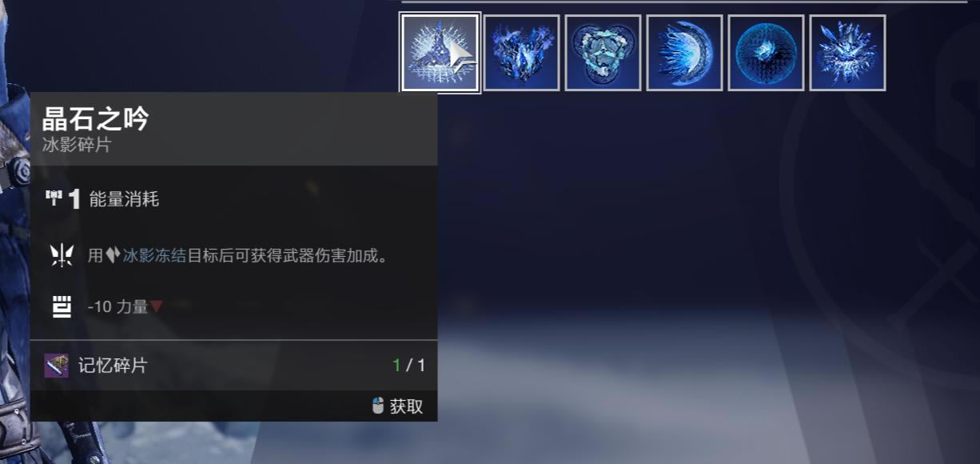The image size is (980, 464).
Task: Pick the crescent moon ice fragment
Action: (x=684, y=53)
